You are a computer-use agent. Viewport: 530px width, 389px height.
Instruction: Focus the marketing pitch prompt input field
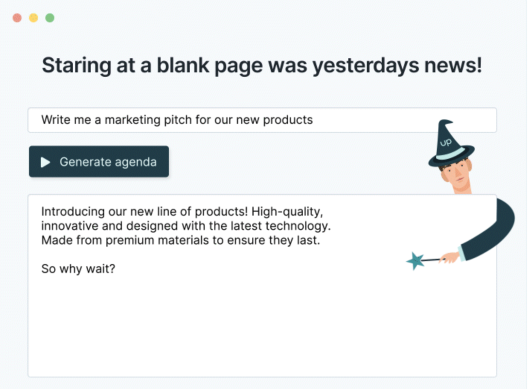click(x=262, y=120)
